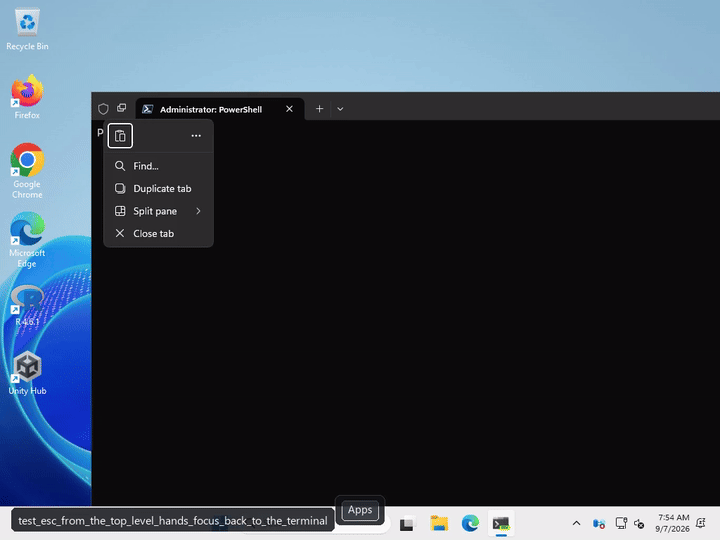Click the Terminal icon in the taskbar
Screen dimensions: 720x540
[501, 523]
